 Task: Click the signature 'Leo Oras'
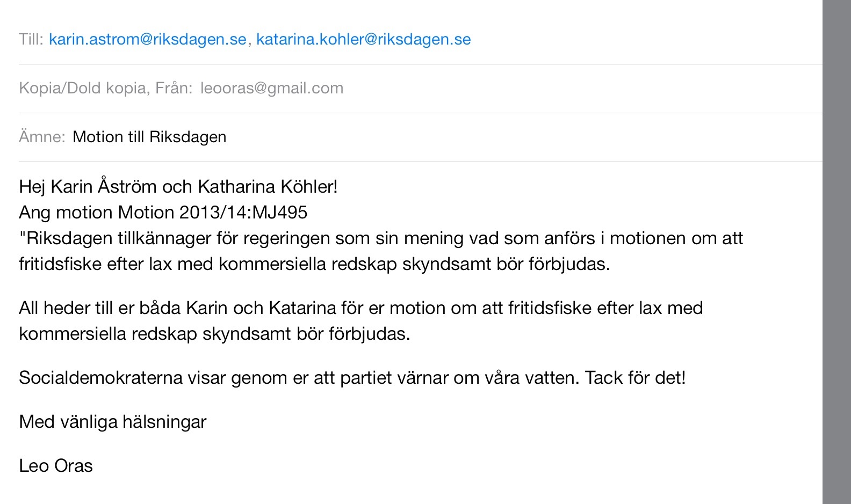[56, 466]
